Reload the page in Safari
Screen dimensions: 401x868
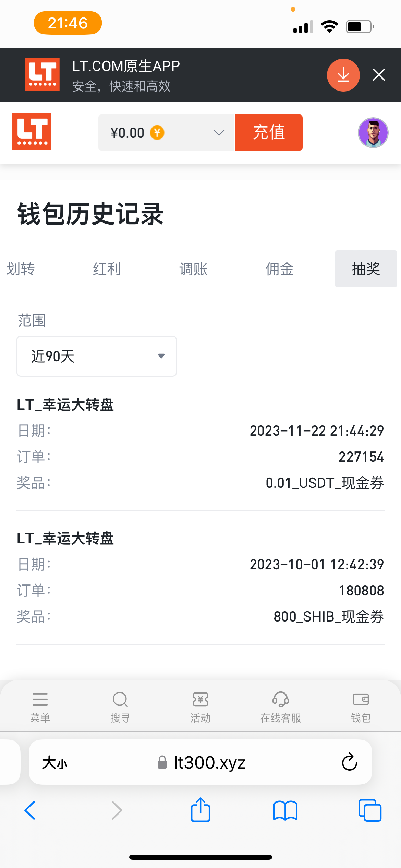tap(349, 762)
